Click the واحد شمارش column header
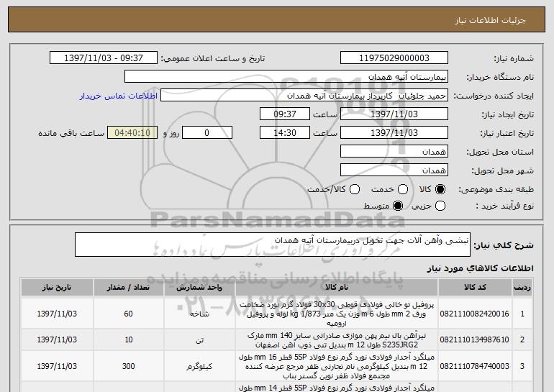This screenshot has width=554, height=392. 199,288
